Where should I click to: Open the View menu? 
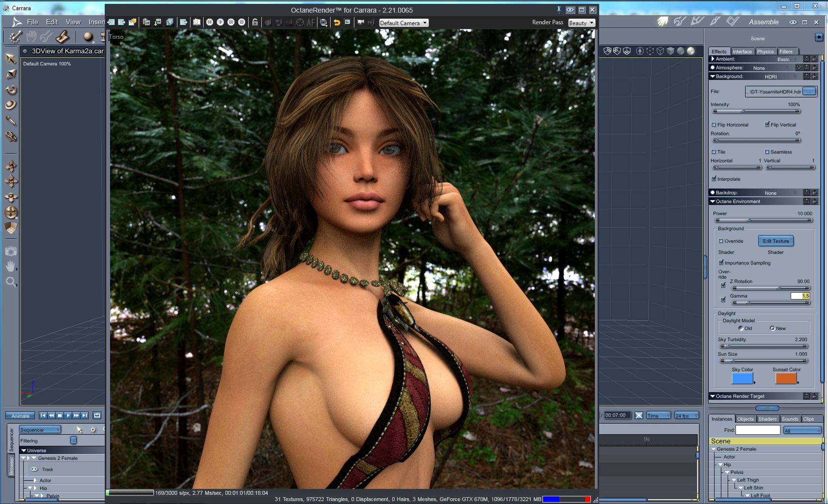click(x=73, y=22)
